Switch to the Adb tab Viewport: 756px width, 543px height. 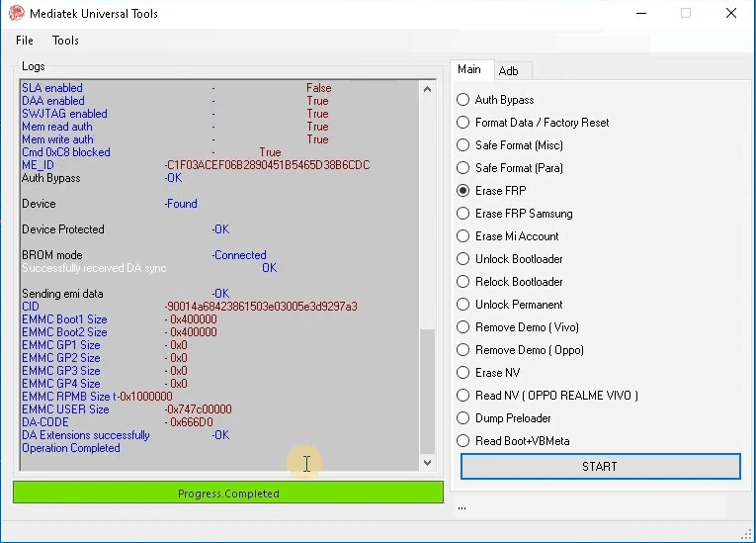coord(508,71)
